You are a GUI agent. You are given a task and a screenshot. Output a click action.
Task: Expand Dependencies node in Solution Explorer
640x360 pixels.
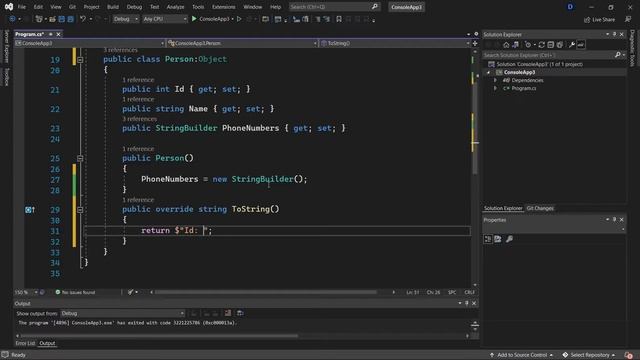coord(495,80)
